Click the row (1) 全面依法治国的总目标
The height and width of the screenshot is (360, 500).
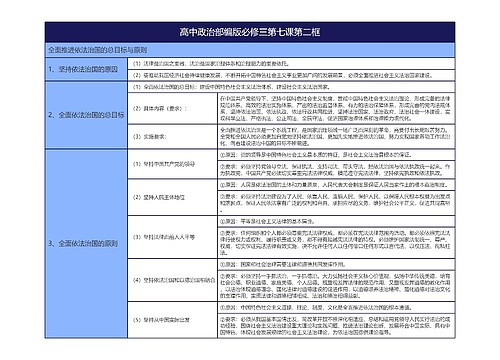click(291, 87)
